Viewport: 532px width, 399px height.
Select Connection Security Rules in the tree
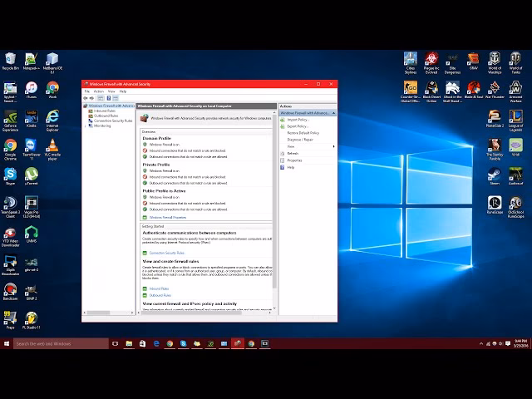tap(113, 121)
